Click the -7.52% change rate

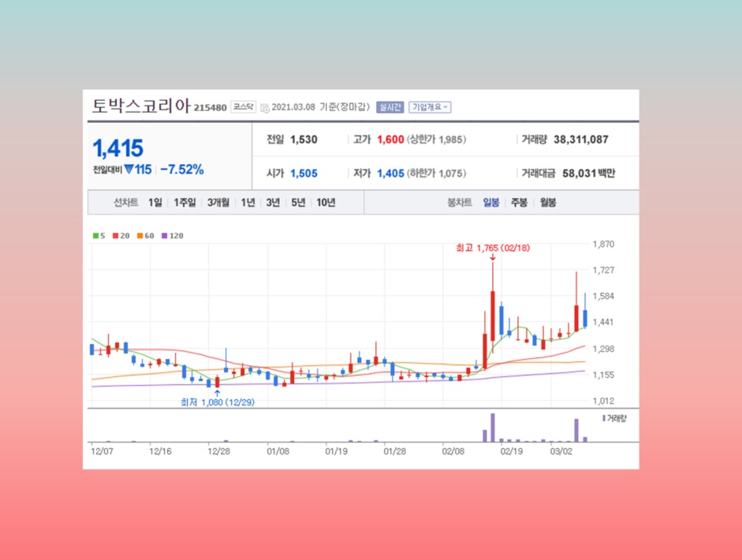click(x=182, y=170)
